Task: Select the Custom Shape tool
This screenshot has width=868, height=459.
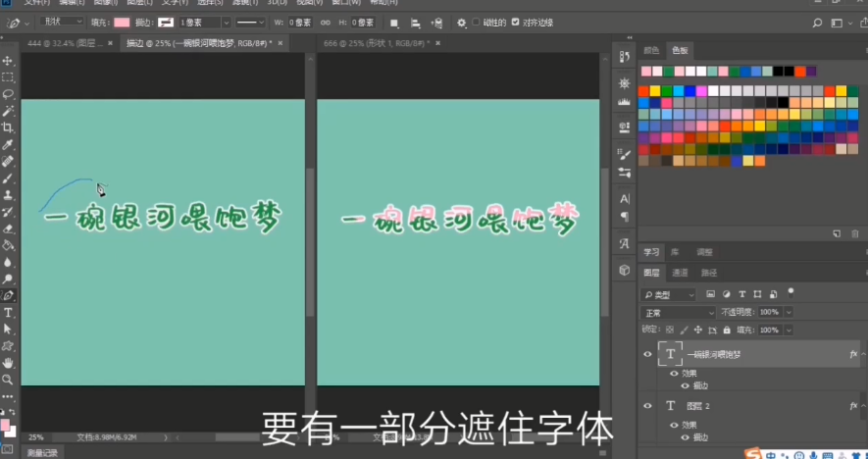Action: [x=8, y=346]
